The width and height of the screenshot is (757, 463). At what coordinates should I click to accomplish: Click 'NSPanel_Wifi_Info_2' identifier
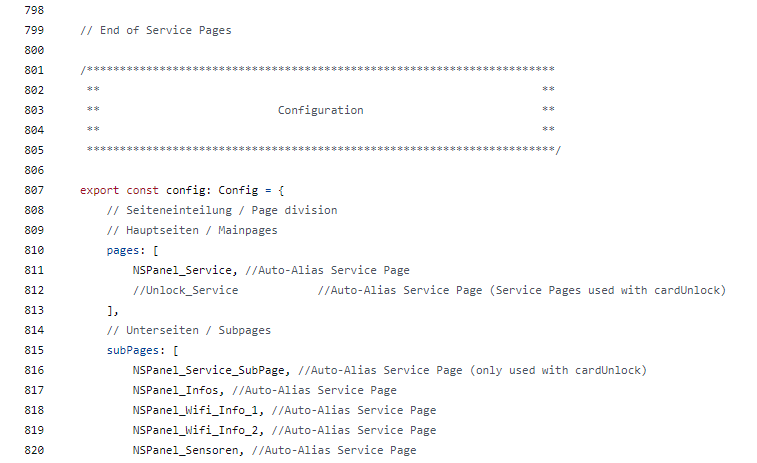pyautogui.click(x=196, y=430)
